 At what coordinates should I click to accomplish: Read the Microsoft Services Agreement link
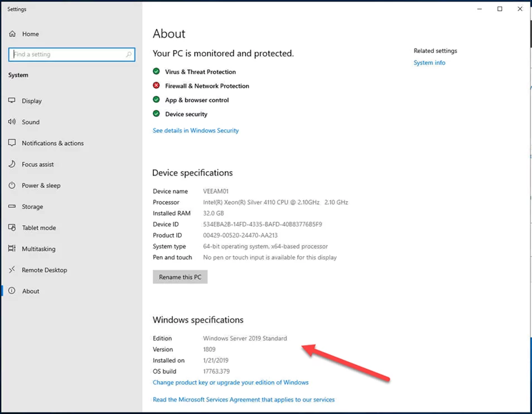[x=244, y=400]
